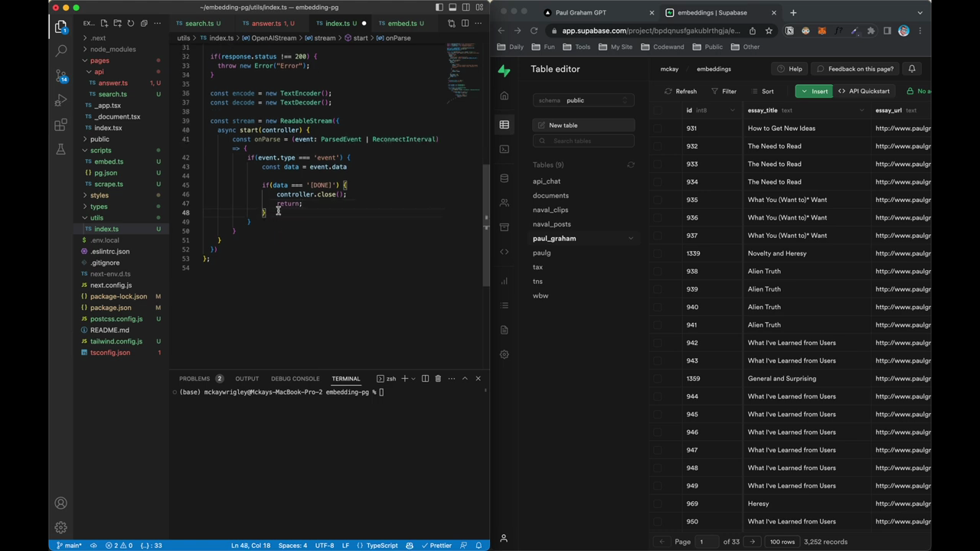Click the Insert button in Supabase
Image resolution: width=980 pixels, height=551 pixels.
(x=814, y=91)
